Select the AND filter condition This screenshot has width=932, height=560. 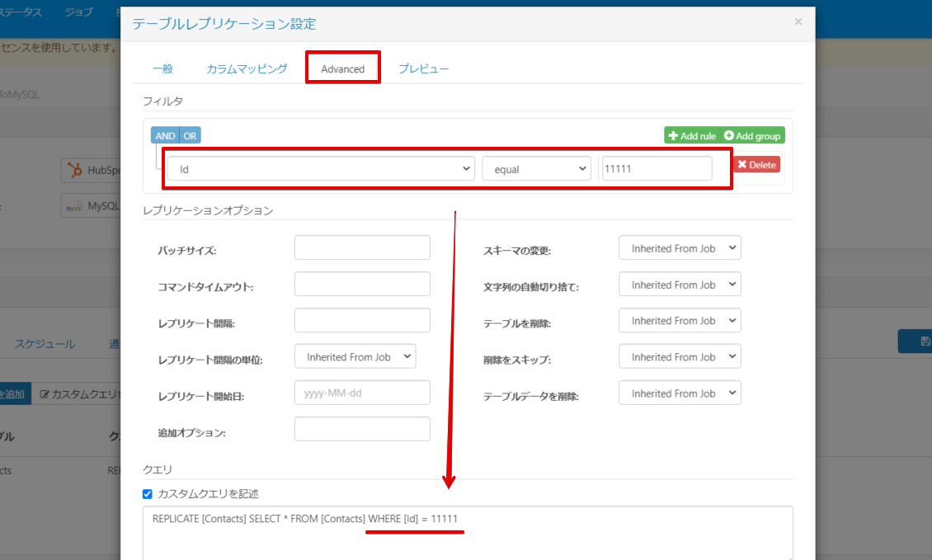(x=165, y=135)
